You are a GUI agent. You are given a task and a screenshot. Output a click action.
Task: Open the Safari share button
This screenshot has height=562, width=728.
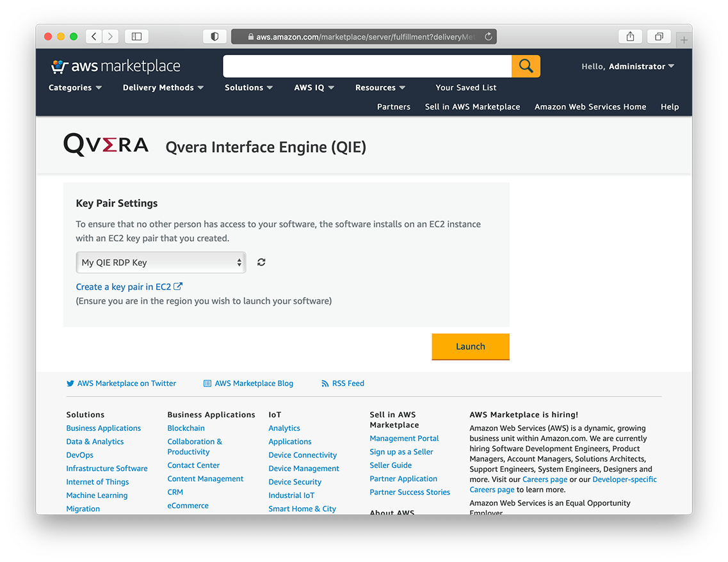pos(631,36)
